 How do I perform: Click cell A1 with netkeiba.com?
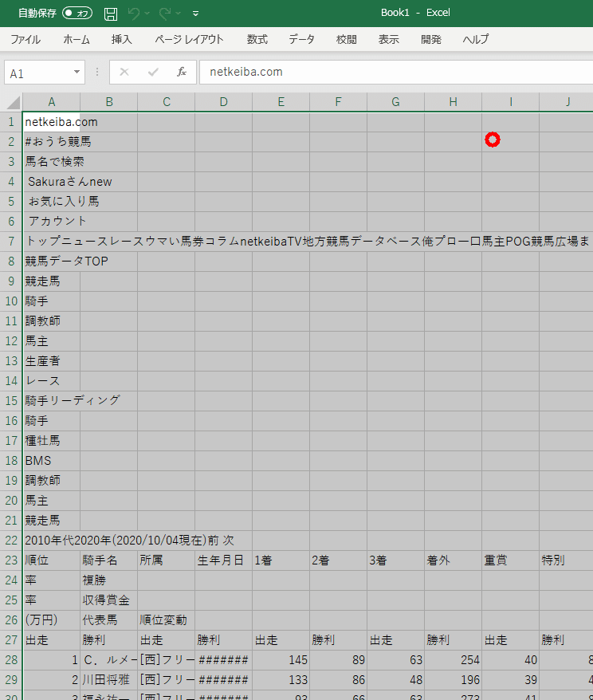(52, 122)
